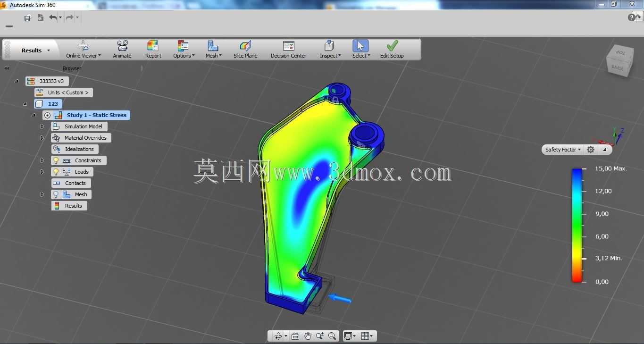The width and height of the screenshot is (644, 344).
Task: Open the Inspect toolbar menu
Action: click(x=330, y=56)
